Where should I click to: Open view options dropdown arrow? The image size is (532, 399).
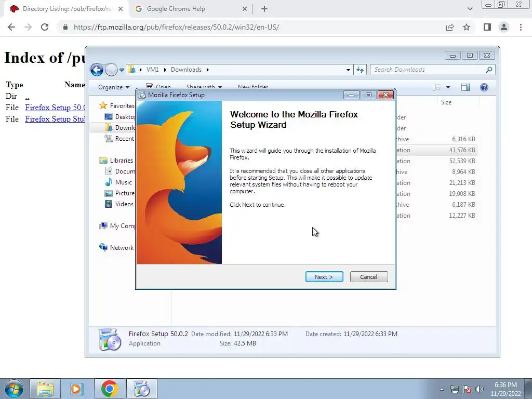click(x=448, y=87)
